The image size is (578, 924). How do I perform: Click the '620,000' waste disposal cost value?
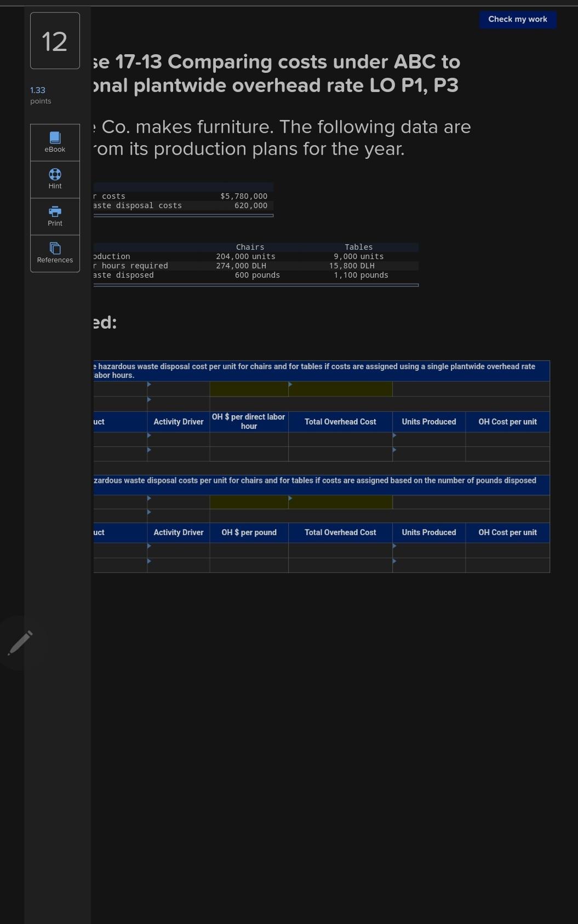251,205
